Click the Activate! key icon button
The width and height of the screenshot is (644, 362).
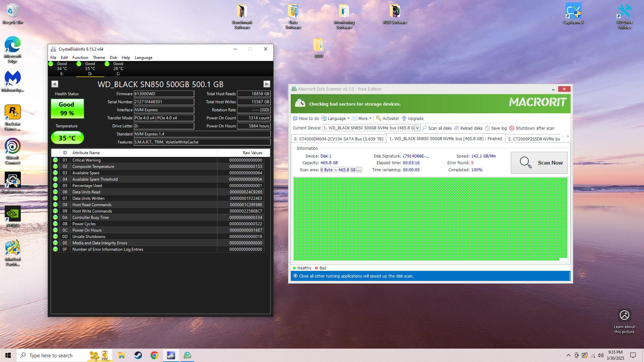coord(387,118)
